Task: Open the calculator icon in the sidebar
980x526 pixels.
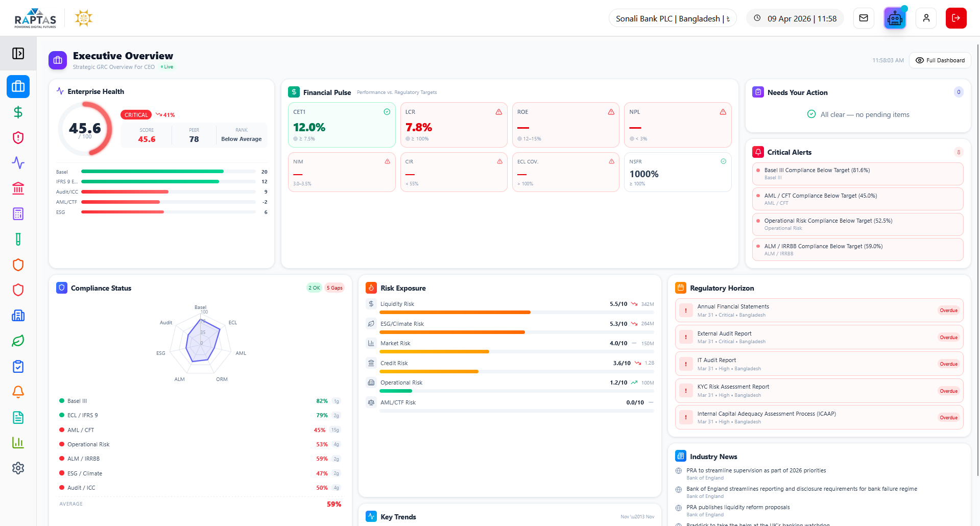Action: (x=18, y=214)
